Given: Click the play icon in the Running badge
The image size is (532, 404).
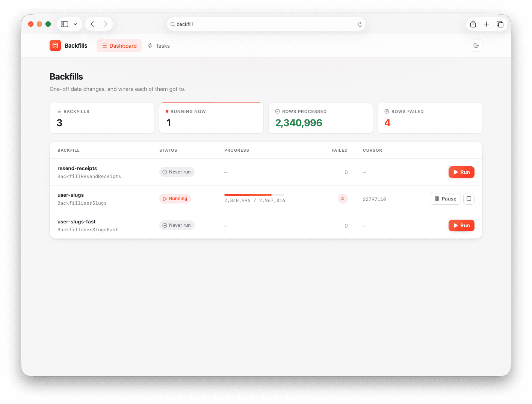Looking at the screenshot, I should coord(165,199).
